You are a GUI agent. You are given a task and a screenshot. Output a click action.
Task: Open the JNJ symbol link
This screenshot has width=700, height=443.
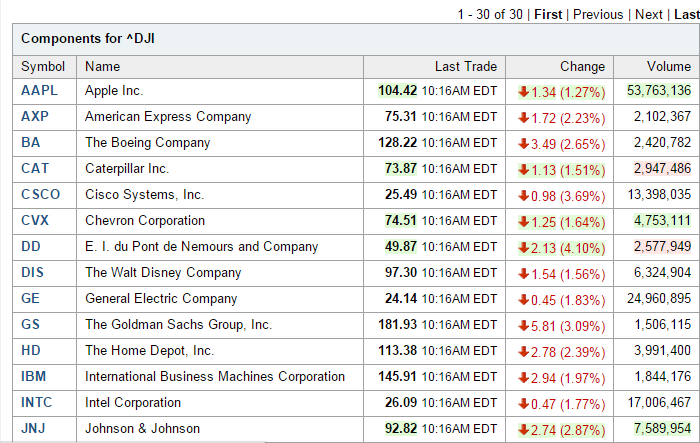click(x=33, y=428)
